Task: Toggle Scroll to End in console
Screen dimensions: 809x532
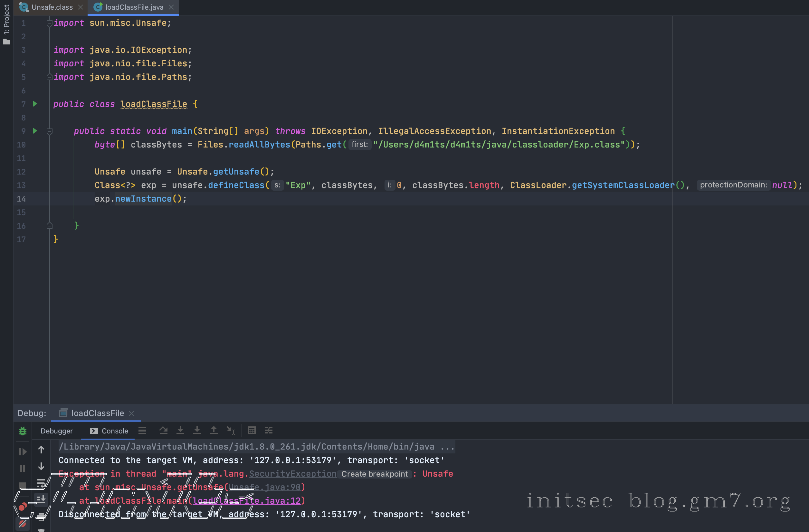Action: pyautogui.click(x=41, y=499)
